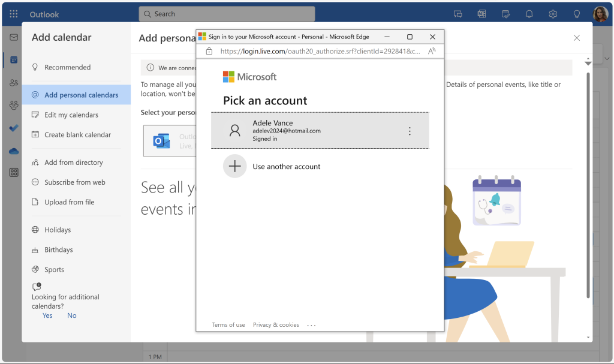The image size is (614, 364).
Task: Click the Outlook search box
Action: pyautogui.click(x=227, y=14)
